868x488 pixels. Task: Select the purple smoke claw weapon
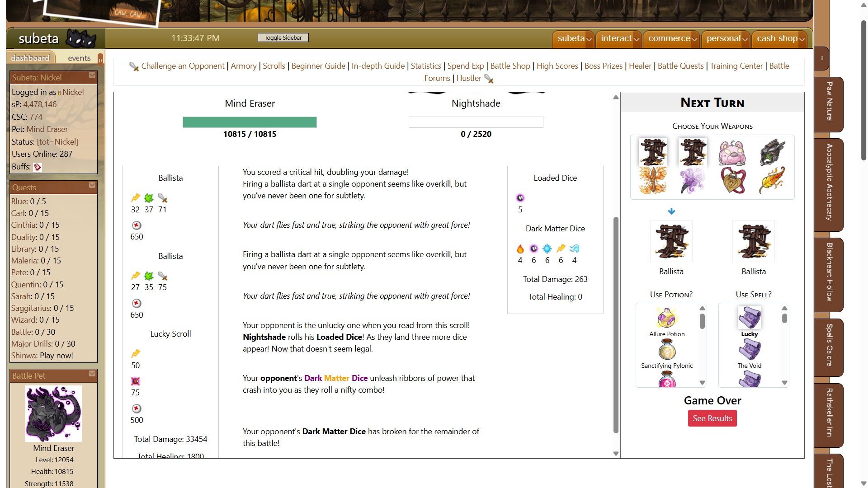click(x=693, y=180)
